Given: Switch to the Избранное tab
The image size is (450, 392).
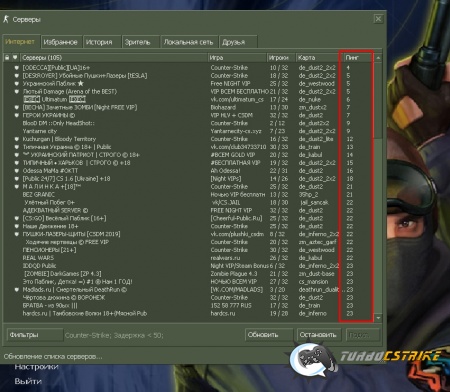Looking at the screenshot, I should pos(61,42).
